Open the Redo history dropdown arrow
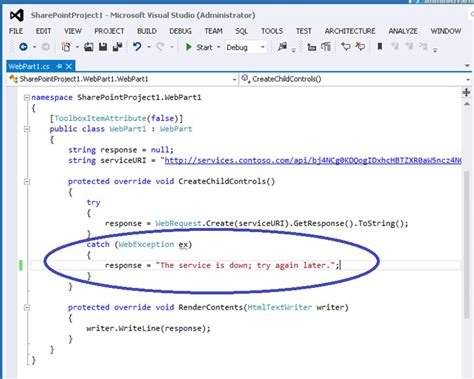The width and height of the screenshot is (474, 379). (172, 47)
